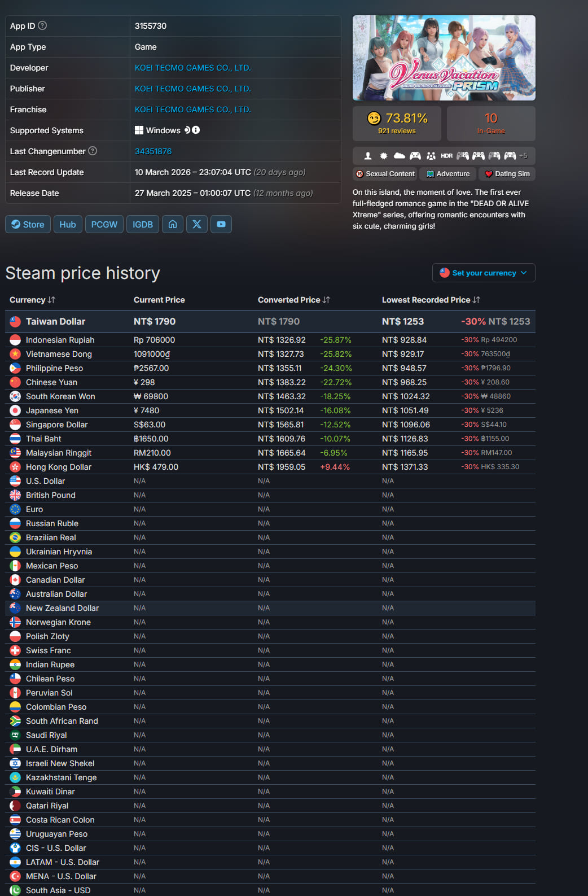This screenshot has height=896, width=588.
Task: Select the British Pound row name
Action: [50, 495]
